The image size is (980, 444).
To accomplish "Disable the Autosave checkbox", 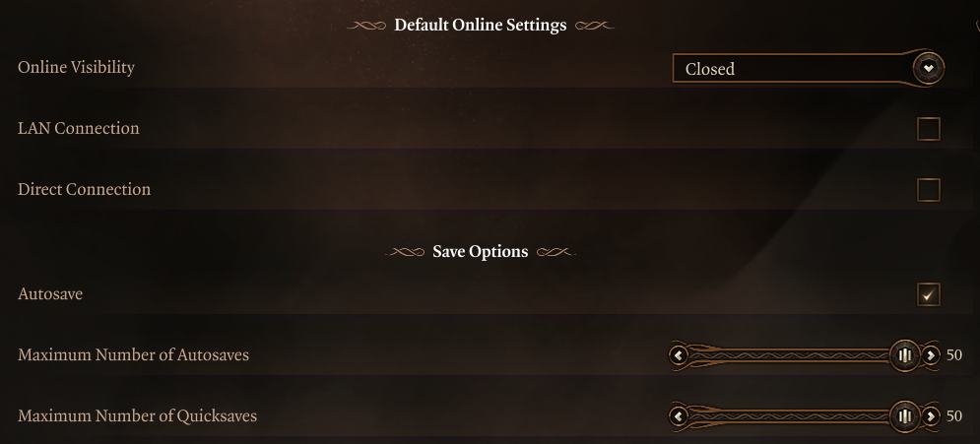I will [x=928, y=294].
